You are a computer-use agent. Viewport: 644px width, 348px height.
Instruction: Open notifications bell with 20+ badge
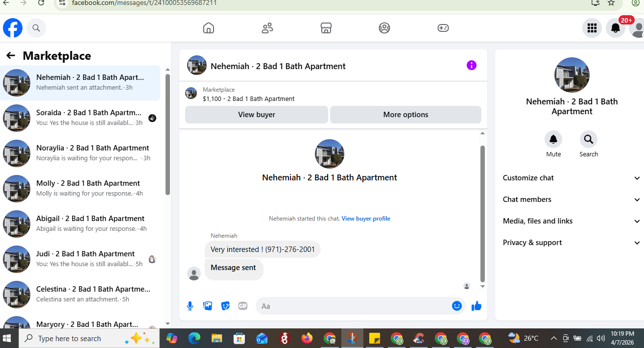point(616,28)
